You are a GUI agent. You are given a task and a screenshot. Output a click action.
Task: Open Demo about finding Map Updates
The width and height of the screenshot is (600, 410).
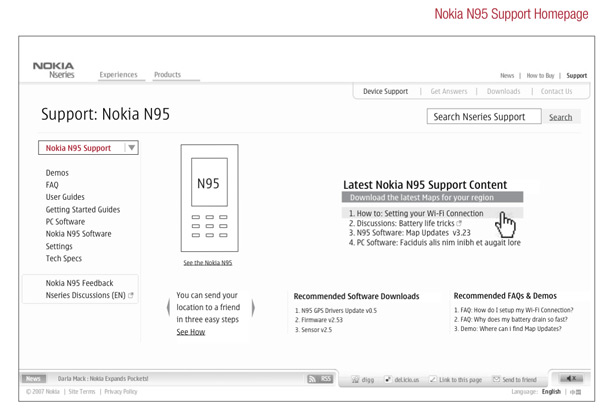coord(508,329)
